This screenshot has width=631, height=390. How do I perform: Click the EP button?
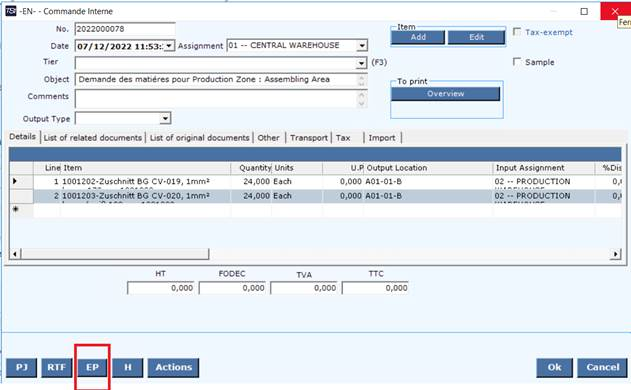coord(92,367)
